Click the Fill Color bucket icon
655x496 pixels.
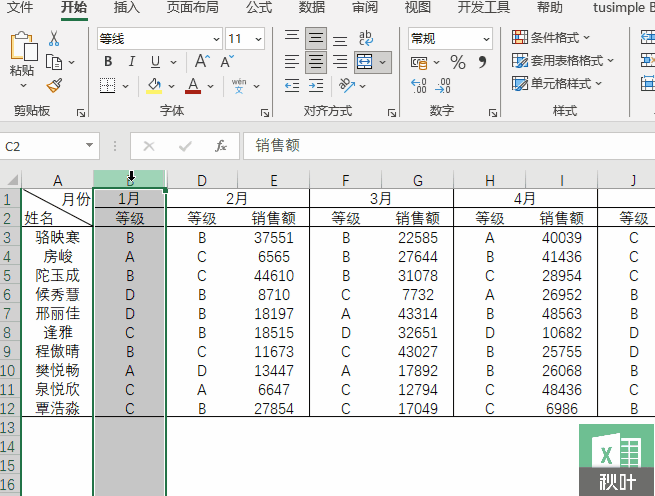[154, 86]
